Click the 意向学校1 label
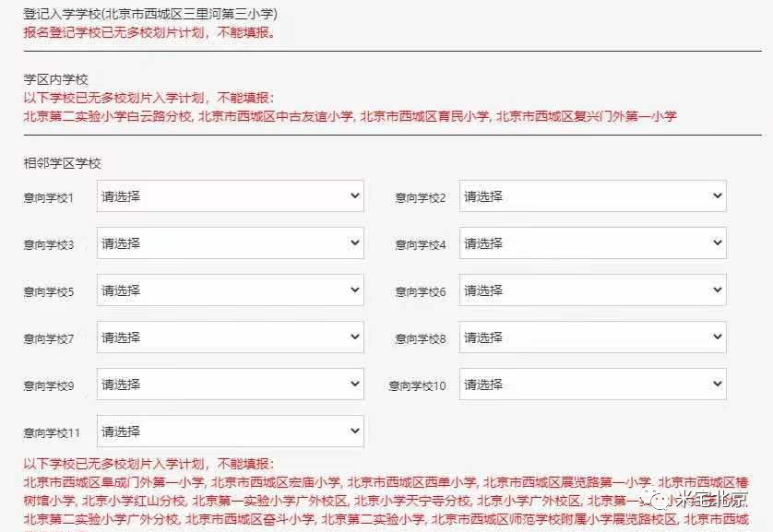773x532 pixels. [48, 198]
